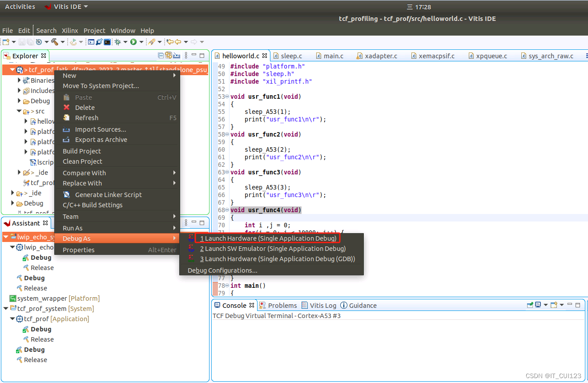The image size is (588, 383).
Task: Open Display Selected Console dropdown arrow
Action: [545, 305]
